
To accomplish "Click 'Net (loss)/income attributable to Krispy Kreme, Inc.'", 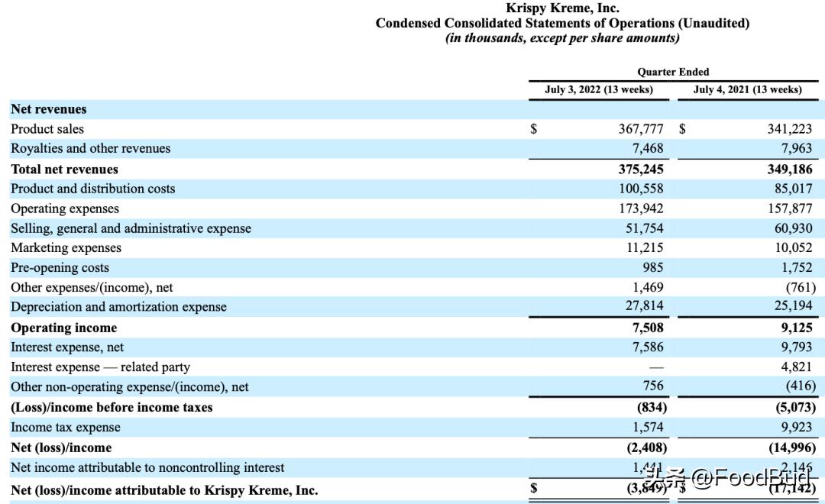I will (x=164, y=490).
